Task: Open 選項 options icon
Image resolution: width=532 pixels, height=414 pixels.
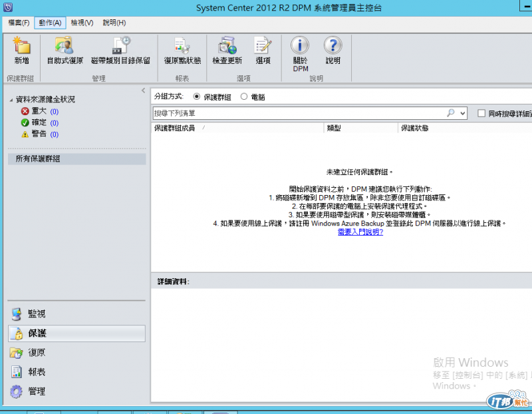Action: point(263,45)
